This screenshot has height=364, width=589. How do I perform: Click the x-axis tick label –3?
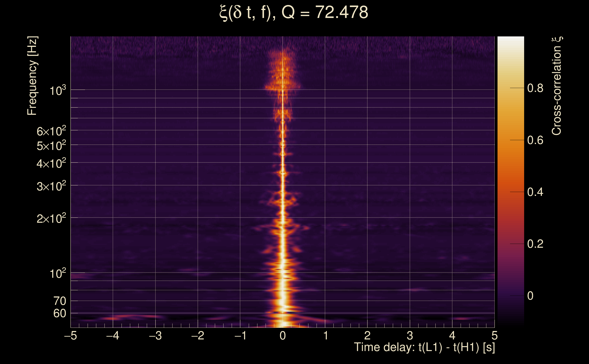[x=155, y=336]
